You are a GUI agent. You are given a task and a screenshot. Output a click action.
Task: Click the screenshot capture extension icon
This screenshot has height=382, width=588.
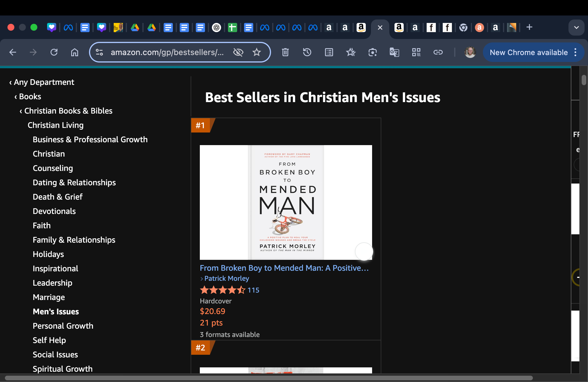click(x=372, y=52)
